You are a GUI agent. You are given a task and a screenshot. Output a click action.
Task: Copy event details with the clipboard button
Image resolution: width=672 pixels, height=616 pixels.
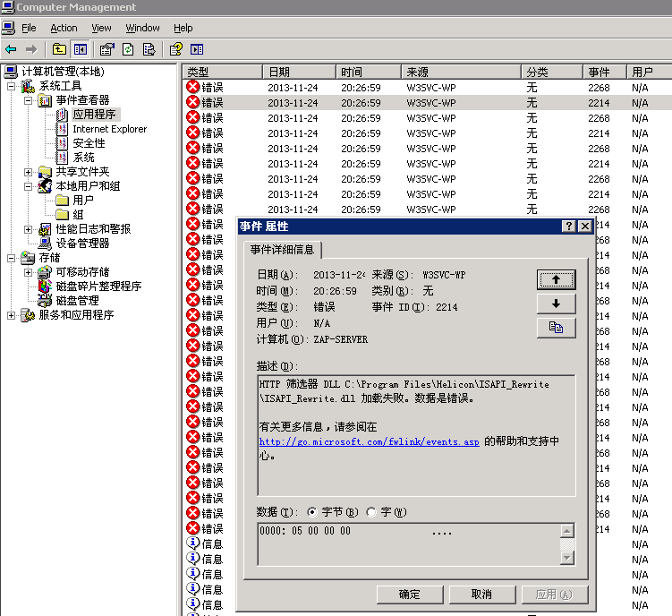click(556, 328)
